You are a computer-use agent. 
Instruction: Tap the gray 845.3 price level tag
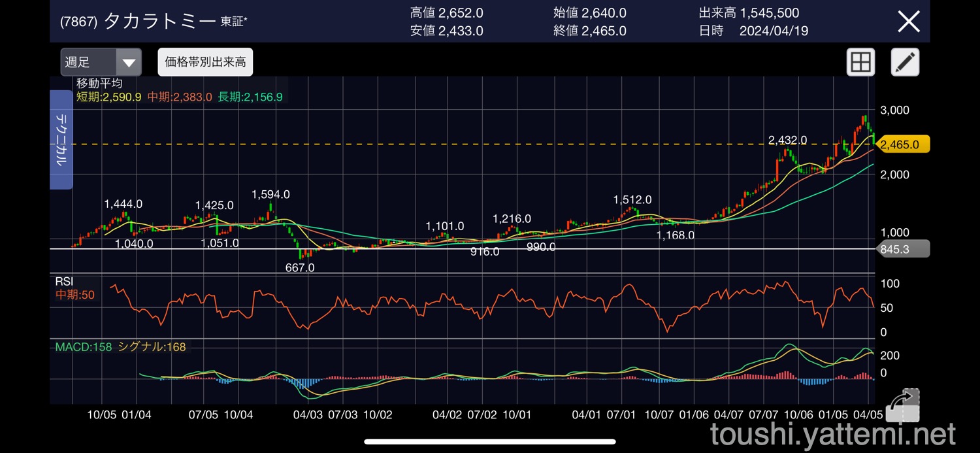click(x=901, y=249)
